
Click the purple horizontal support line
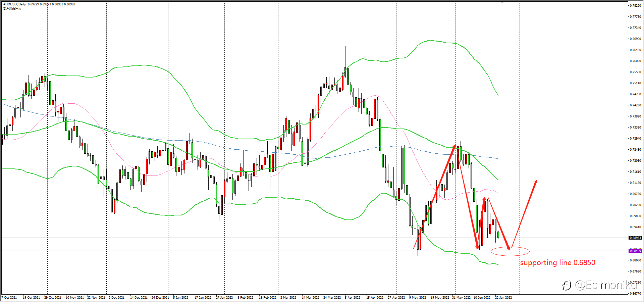tap(314, 251)
